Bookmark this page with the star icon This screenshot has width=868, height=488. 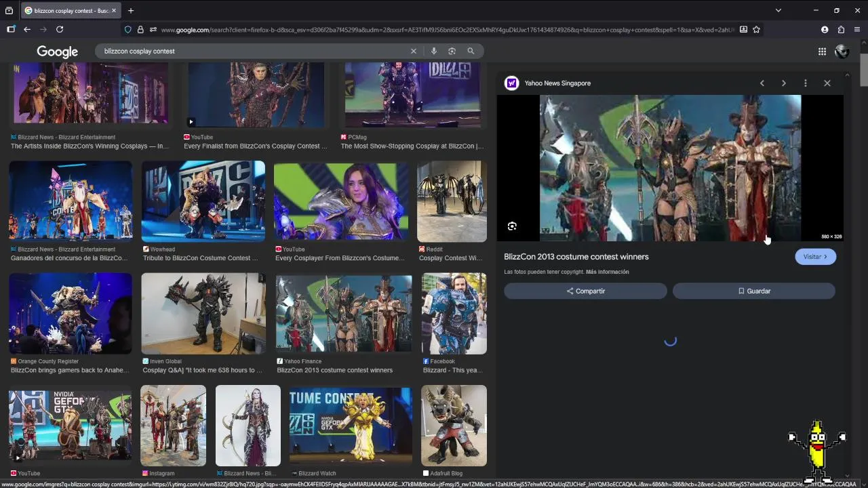pos(756,29)
